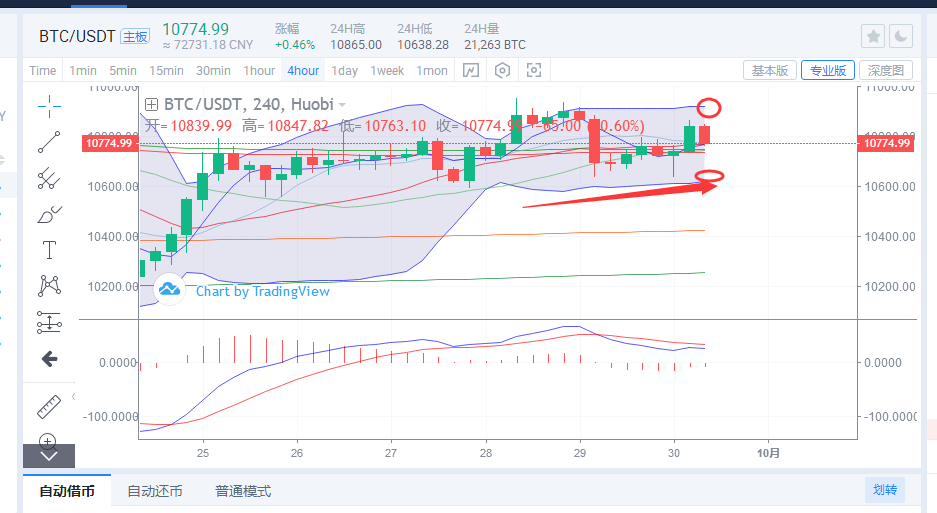Expand the BTC/USDT legend plus box

151,105
